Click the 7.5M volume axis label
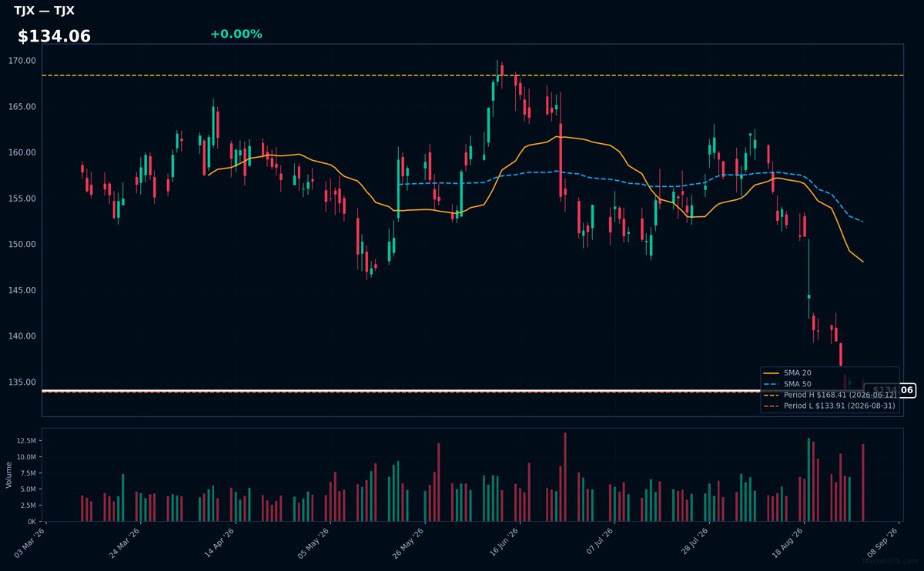This screenshot has height=571, width=924. (x=28, y=473)
